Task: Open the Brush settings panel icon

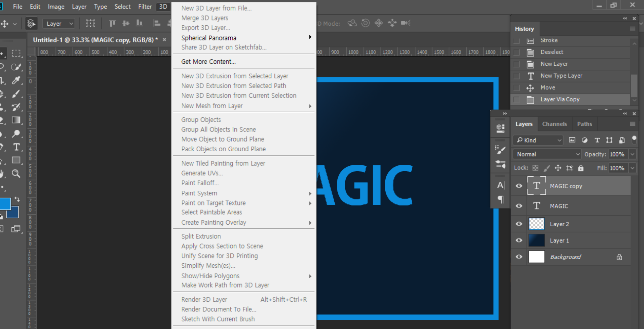Action: point(501,150)
